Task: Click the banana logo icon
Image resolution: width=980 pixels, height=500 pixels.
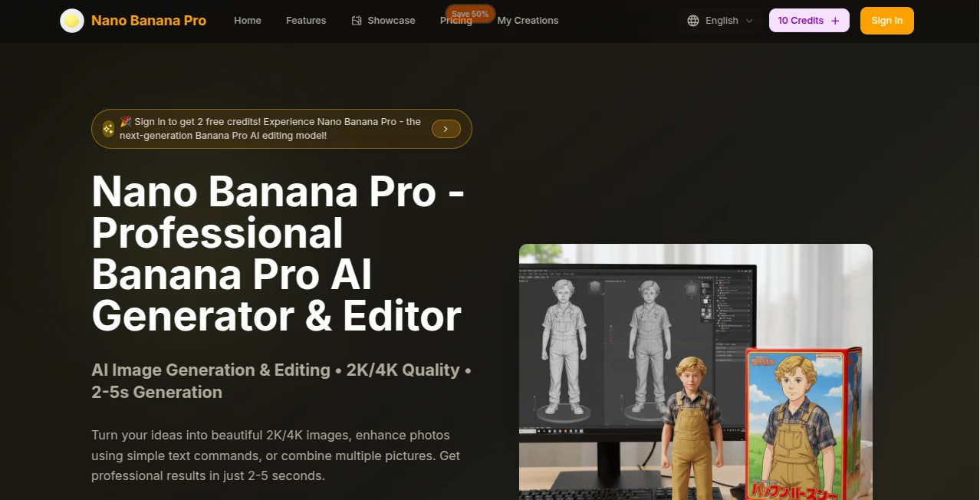Action: [x=71, y=21]
